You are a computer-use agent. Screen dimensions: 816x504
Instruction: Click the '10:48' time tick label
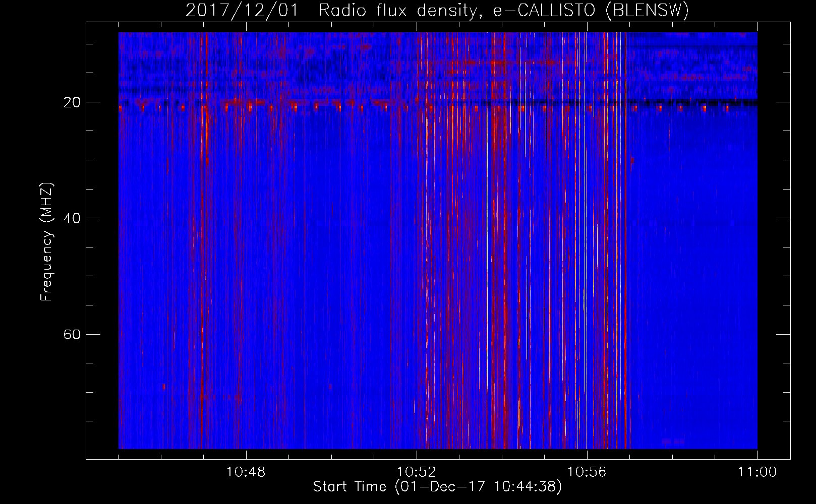point(246,472)
